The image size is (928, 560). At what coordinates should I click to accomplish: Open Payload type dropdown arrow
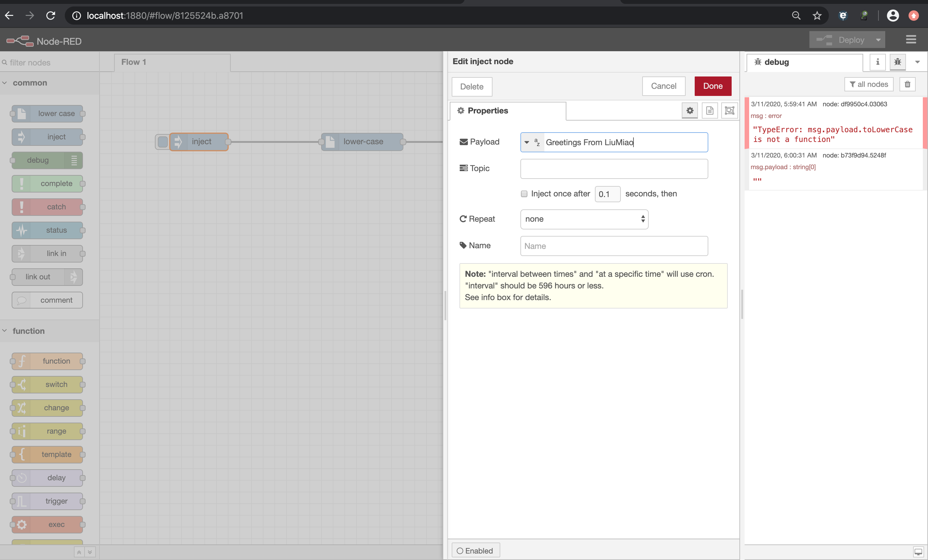[527, 142]
